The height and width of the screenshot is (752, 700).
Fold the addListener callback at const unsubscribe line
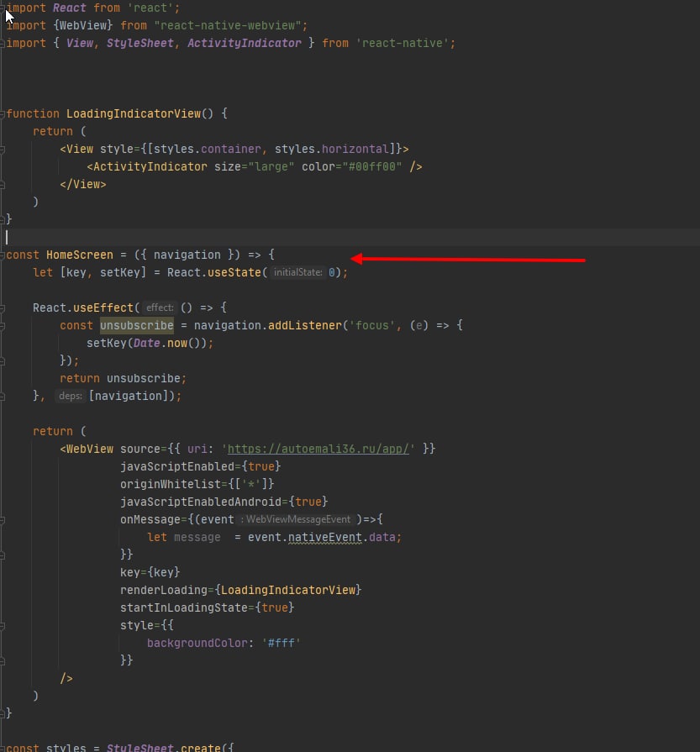3,326
